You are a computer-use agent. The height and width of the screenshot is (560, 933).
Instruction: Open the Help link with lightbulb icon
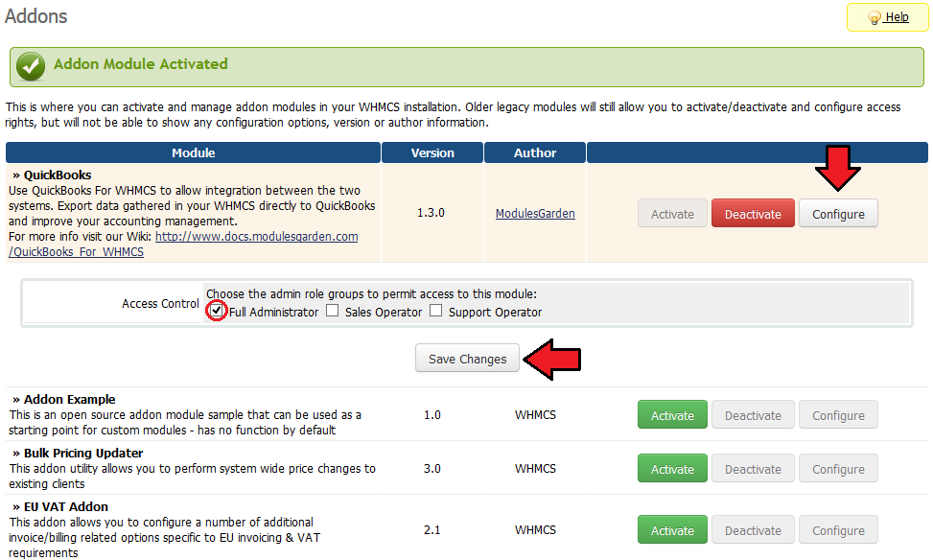[888, 17]
